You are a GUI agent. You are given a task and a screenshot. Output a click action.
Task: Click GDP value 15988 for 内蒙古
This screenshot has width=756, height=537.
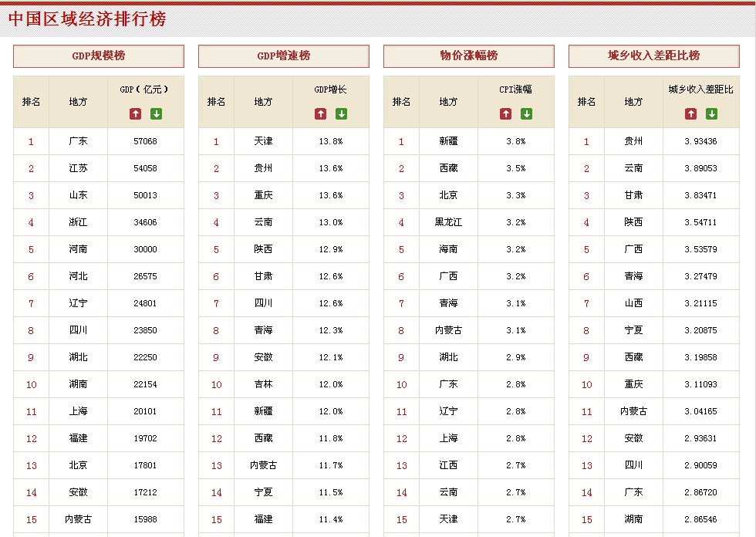(145, 519)
